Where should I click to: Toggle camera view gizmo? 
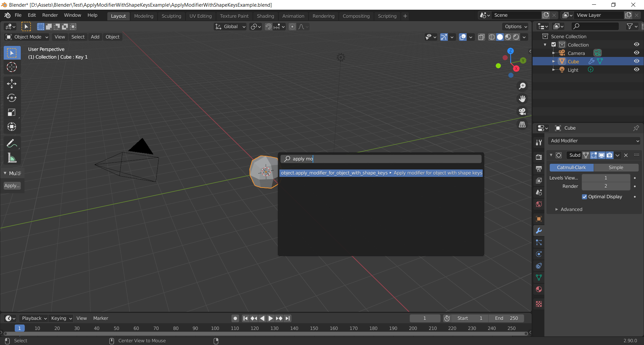point(522,112)
